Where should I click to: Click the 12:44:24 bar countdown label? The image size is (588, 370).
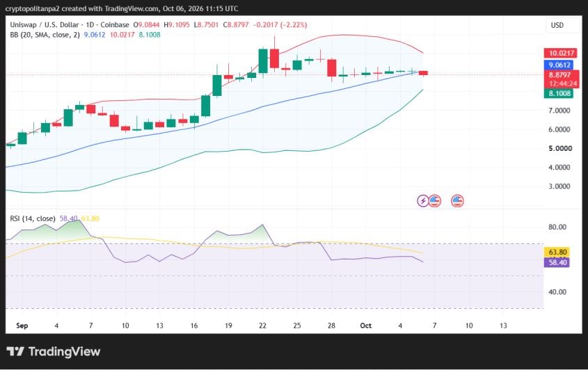click(562, 83)
